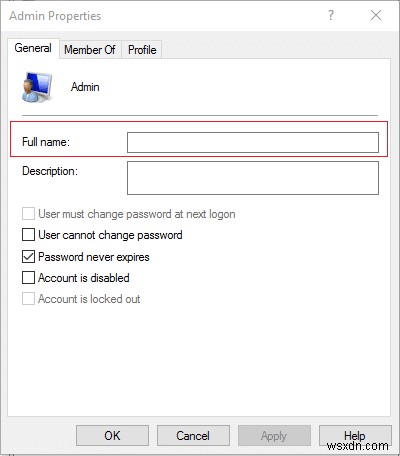The width and height of the screenshot is (400, 456).
Task: Click the Admin username text beside icon
Action: pos(85,87)
